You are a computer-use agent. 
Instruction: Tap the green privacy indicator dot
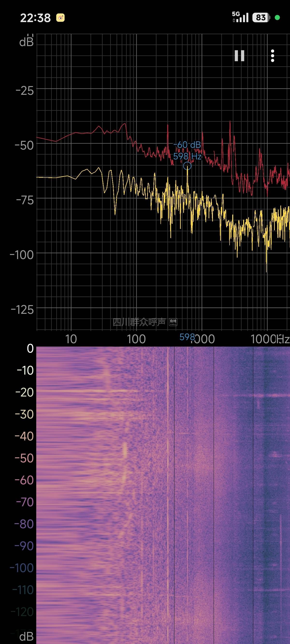277,18
